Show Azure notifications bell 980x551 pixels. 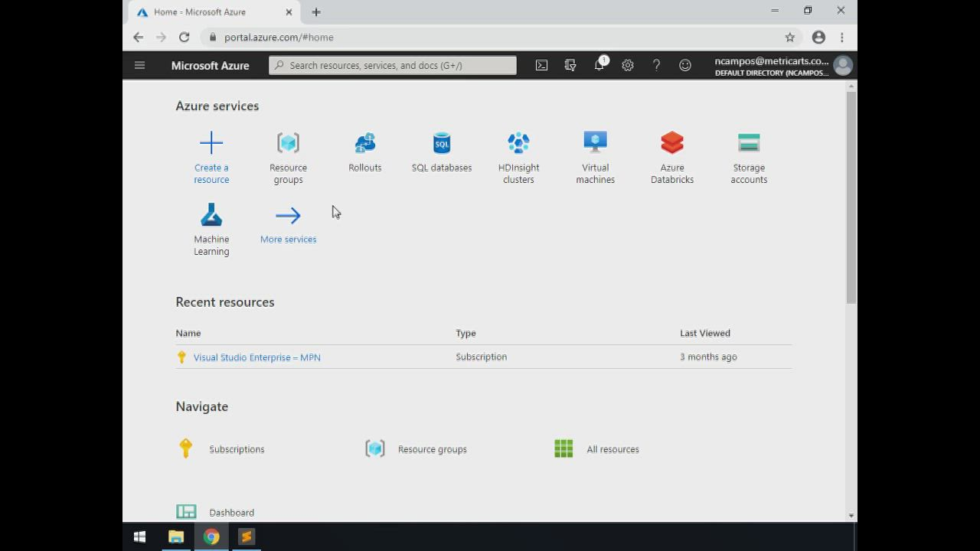coord(599,65)
